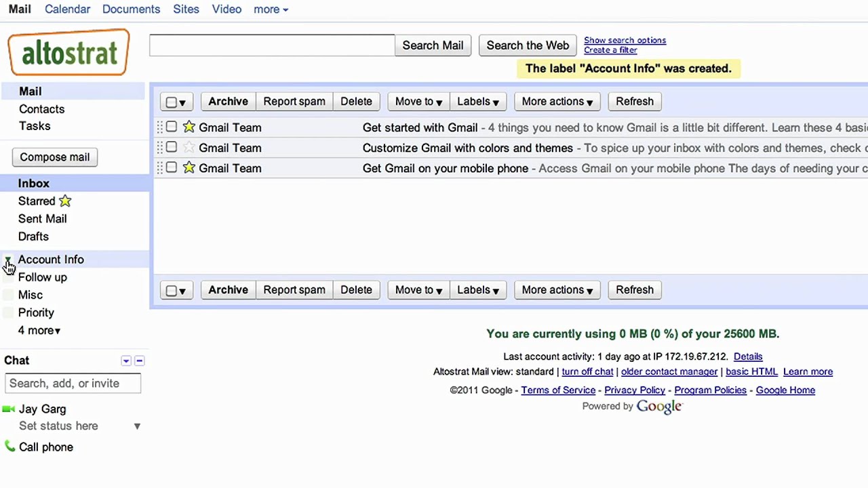Click the Compose mail button

tap(54, 157)
